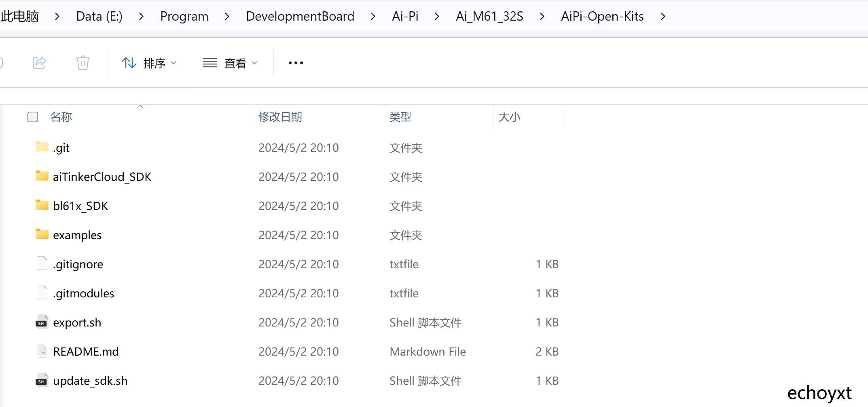Click the aiTinkerCloud_SDK folder icon

coord(42,176)
